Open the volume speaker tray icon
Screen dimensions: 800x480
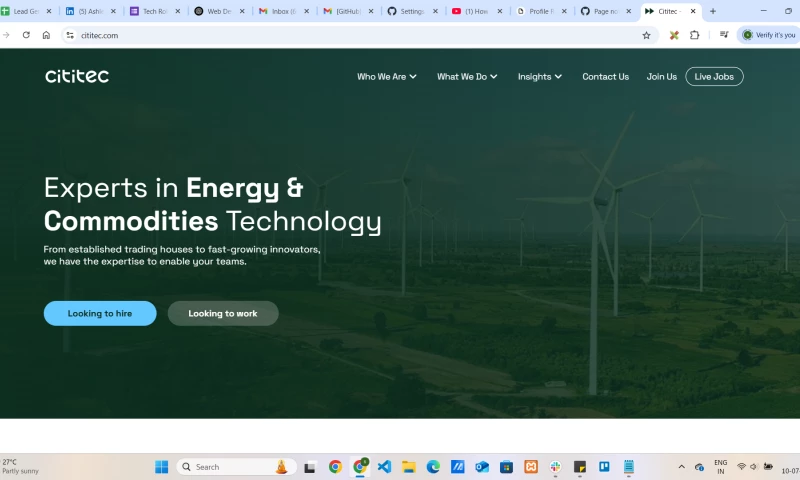(x=754, y=467)
